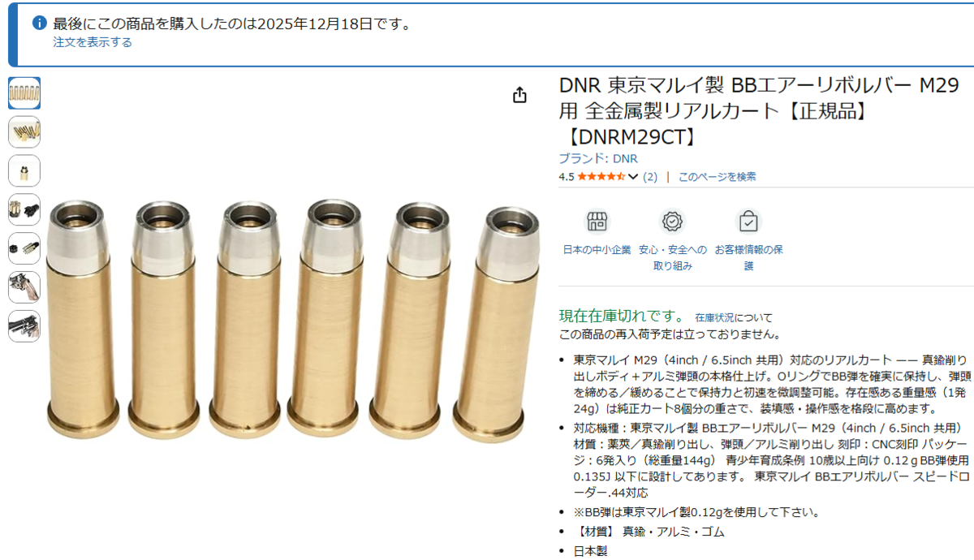Open 注文を表示する order link
Viewport: 974px width, 560px height.
pos(93,42)
